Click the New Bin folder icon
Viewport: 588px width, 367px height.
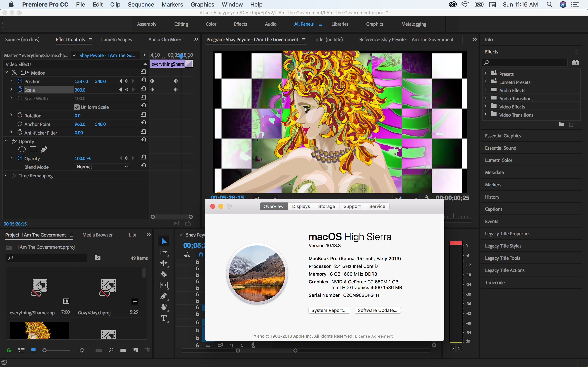tap(123, 350)
